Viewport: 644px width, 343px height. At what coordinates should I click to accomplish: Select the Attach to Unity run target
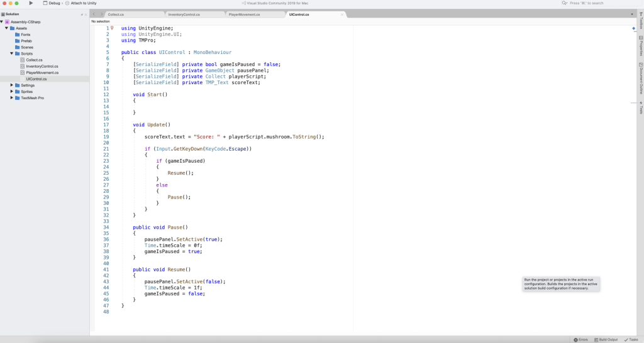[x=83, y=3]
